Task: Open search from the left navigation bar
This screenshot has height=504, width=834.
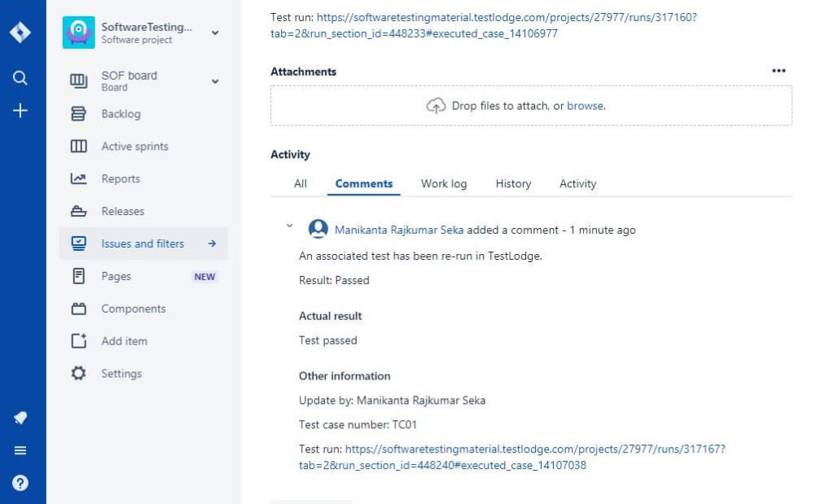Action: point(20,78)
